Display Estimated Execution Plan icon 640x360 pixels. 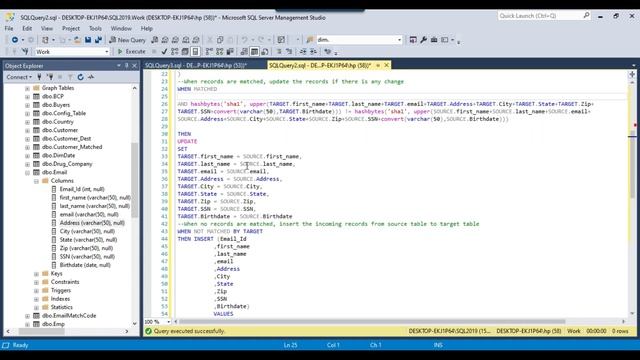coord(174,51)
